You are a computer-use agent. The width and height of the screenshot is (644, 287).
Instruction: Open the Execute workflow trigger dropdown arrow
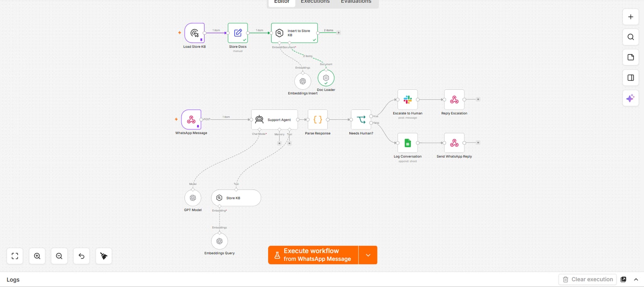pyautogui.click(x=368, y=255)
